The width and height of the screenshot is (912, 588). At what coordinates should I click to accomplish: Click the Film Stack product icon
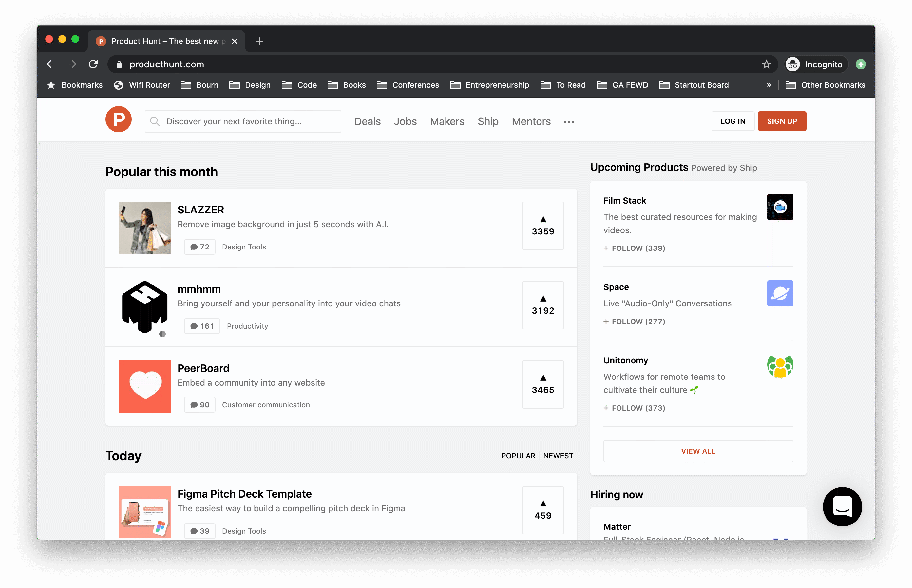[x=780, y=207]
